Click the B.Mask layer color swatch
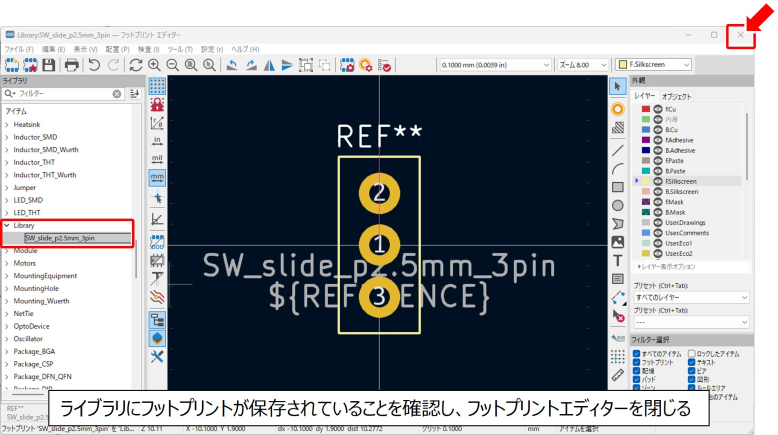The height and width of the screenshot is (435, 778). click(646, 212)
